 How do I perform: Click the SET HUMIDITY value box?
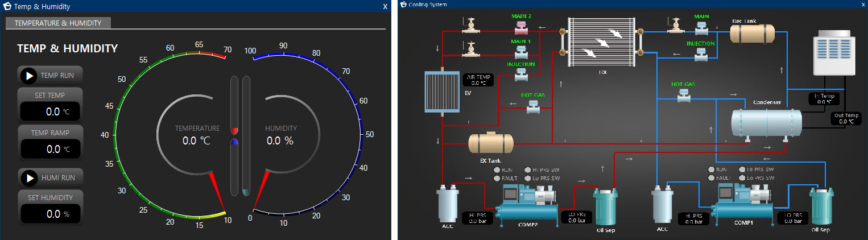[51, 214]
